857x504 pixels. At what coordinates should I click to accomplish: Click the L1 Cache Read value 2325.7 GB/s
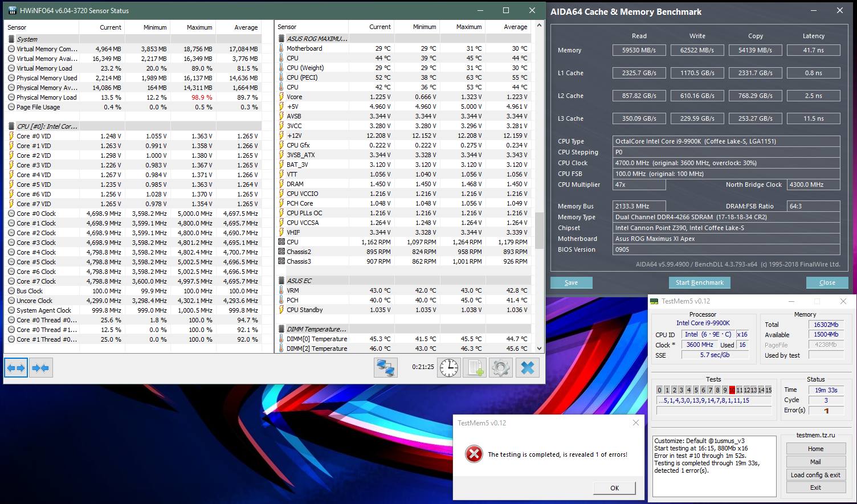639,73
